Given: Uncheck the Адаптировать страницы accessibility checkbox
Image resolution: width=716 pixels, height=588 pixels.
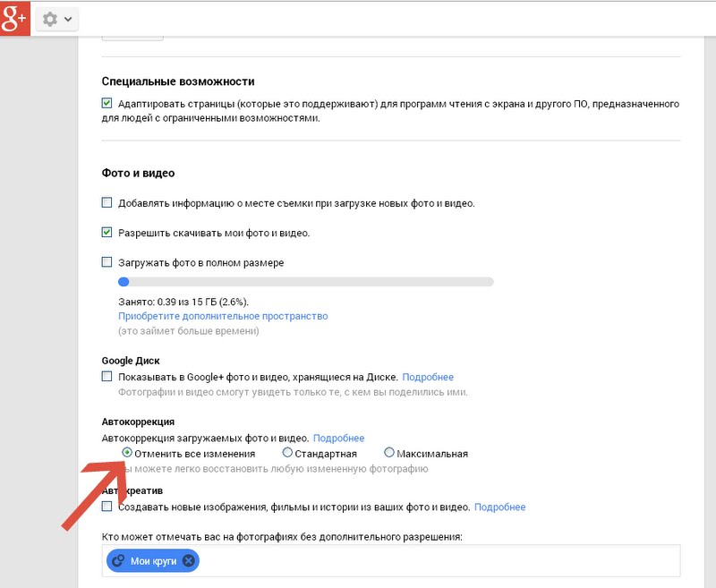Looking at the screenshot, I should [x=107, y=104].
